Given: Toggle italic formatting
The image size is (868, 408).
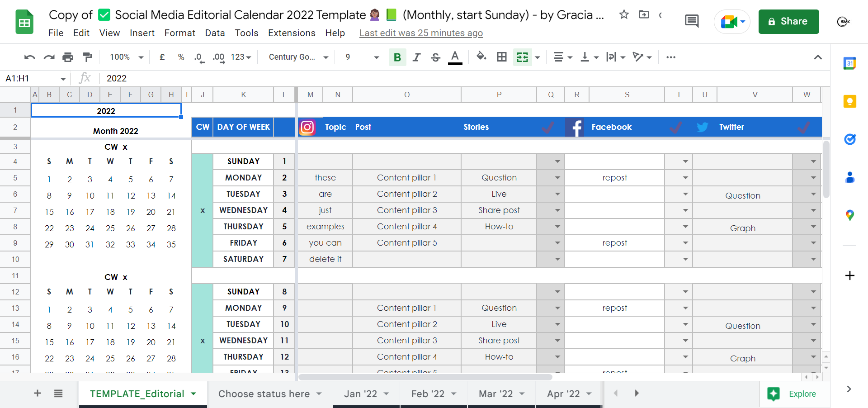Looking at the screenshot, I should point(416,57).
